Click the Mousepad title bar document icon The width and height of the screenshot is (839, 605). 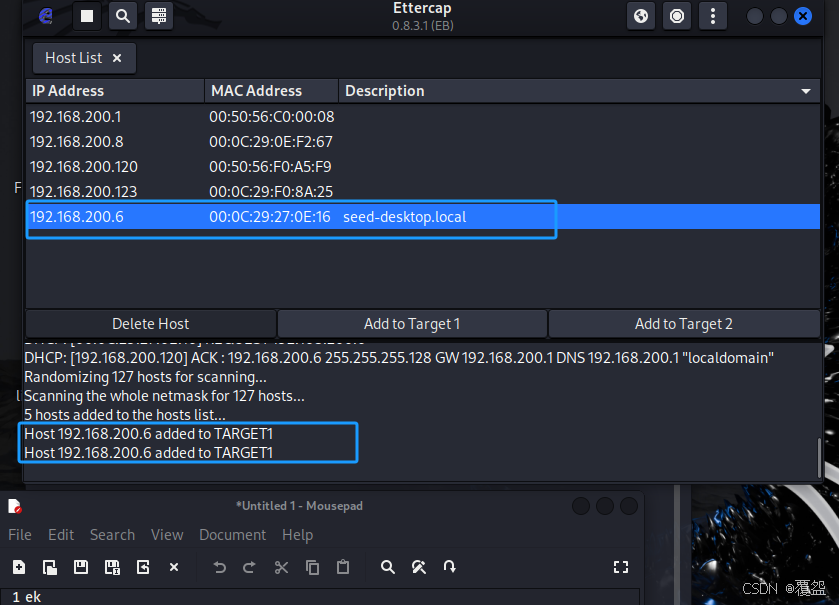15,506
